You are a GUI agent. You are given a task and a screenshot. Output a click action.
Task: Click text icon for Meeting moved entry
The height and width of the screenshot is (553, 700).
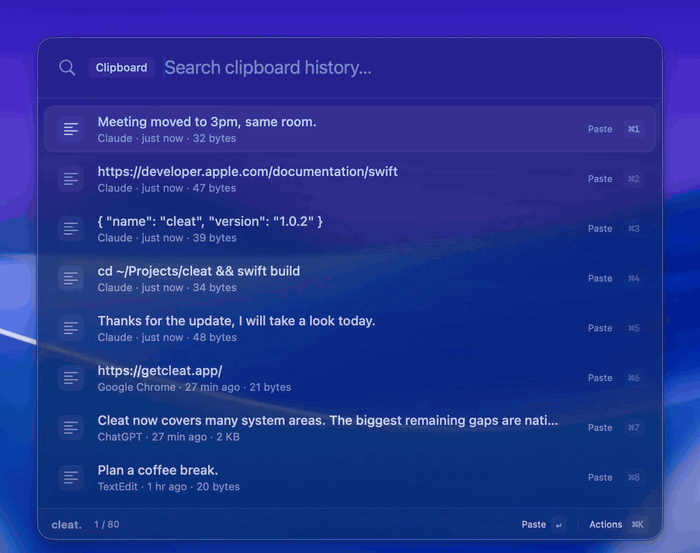[x=71, y=129]
